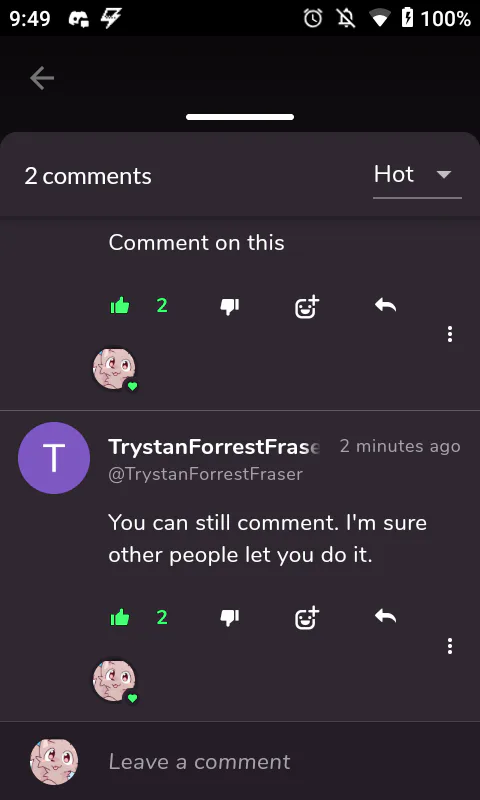Dislike the "Comment on this" comment
Image resolution: width=480 pixels, height=800 pixels.
(x=230, y=306)
